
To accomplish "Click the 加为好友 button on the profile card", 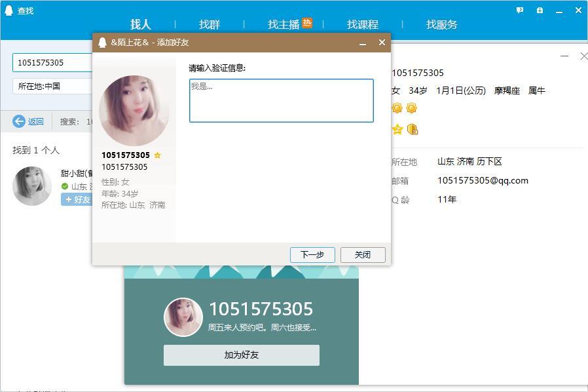I will click(242, 355).
